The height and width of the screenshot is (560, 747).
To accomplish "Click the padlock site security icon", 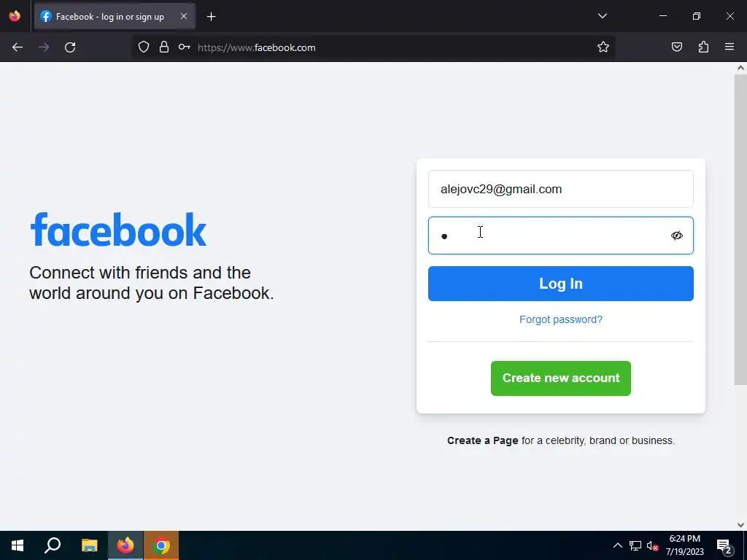I will (x=164, y=47).
